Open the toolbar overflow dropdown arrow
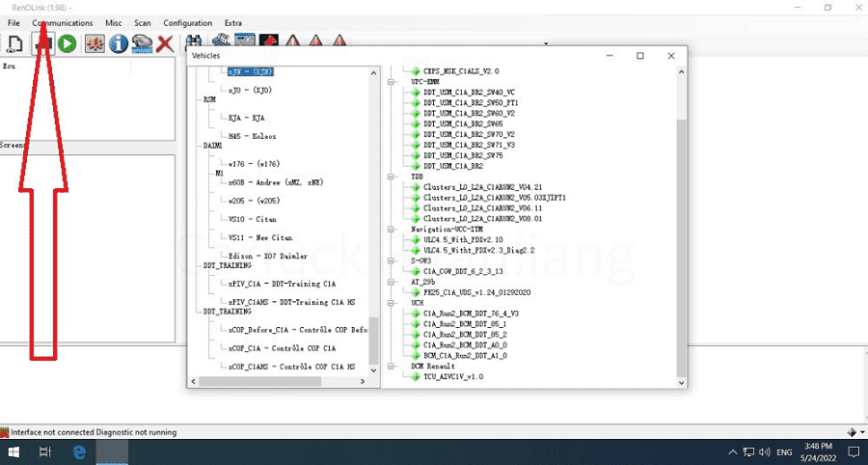Image resolution: width=868 pixels, height=465 pixels. point(546,43)
